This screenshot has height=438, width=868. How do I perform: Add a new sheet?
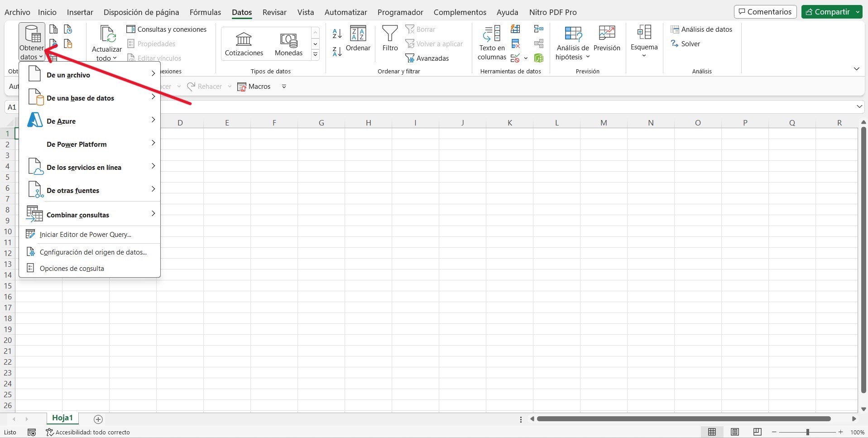(x=98, y=419)
